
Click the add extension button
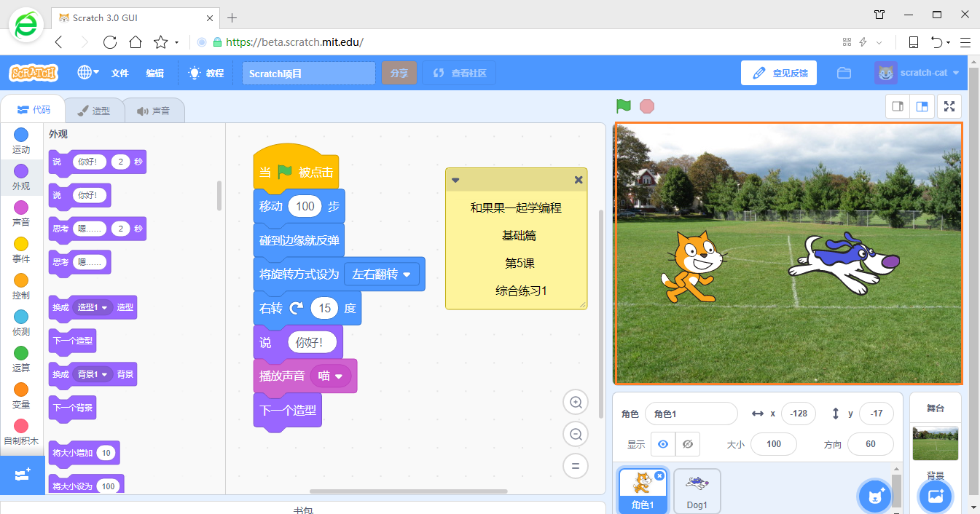tap(22, 475)
